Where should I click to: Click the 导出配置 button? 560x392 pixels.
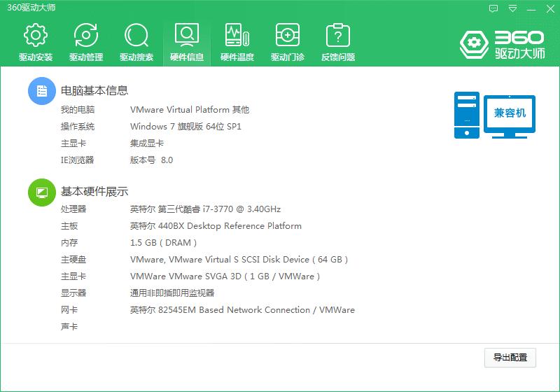pyautogui.click(x=510, y=358)
